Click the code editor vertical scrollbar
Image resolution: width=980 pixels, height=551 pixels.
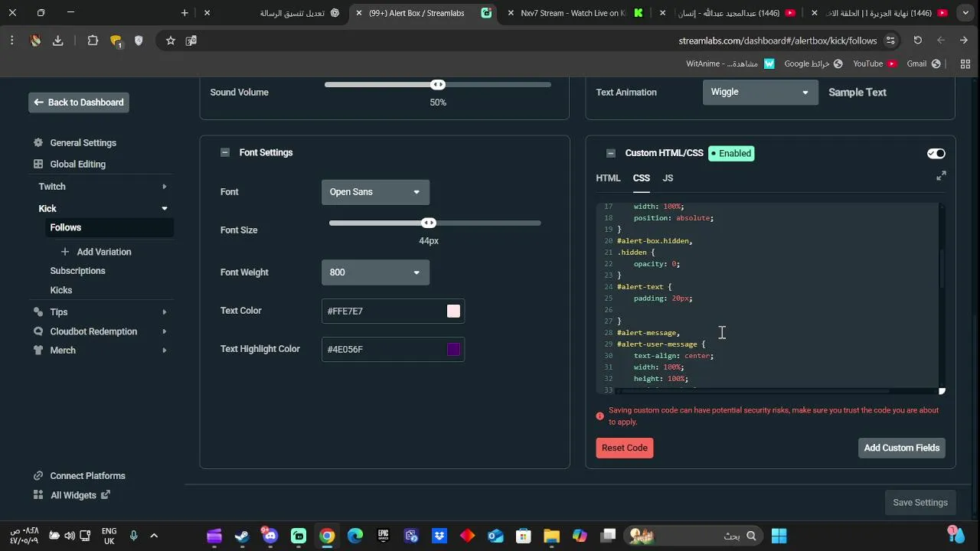coord(942,268)
